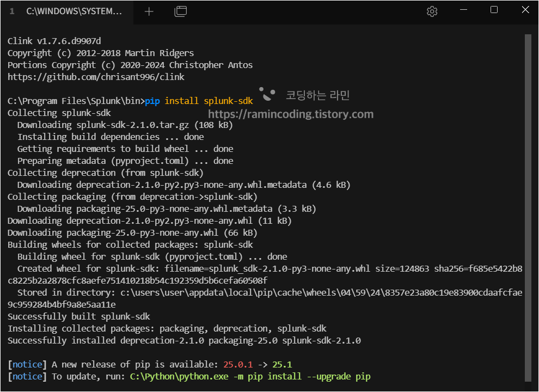This screenshot has height=392, width=539.
Task: Click the packaging whl.metadata (3.3 kB) line
Action: coord(167,209)
